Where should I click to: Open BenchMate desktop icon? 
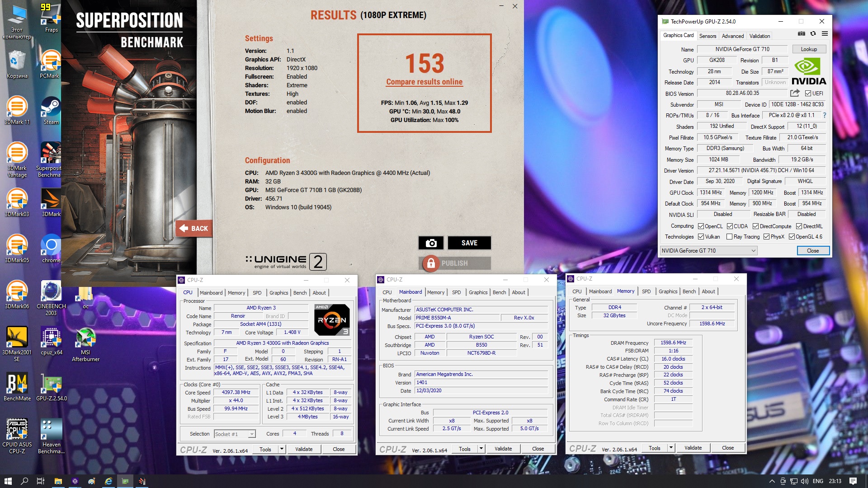[17, 387]
